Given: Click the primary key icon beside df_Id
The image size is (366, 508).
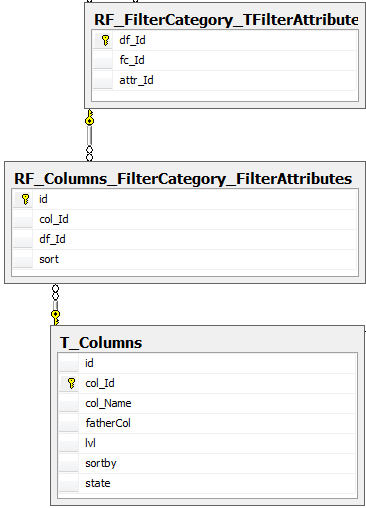Looking at the screenshot, I should [x=105, y=40].
